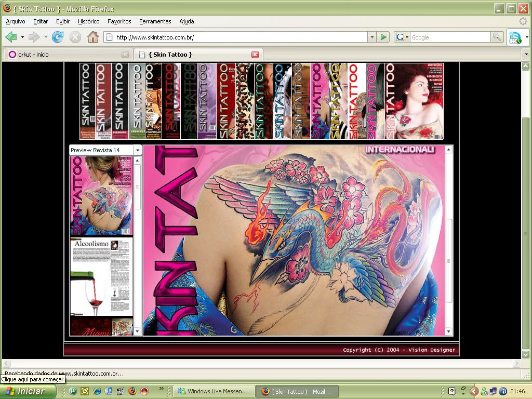532x399 pixels.
Task: Open the cover page thumbnail in preview list
Action: (101, 195)
